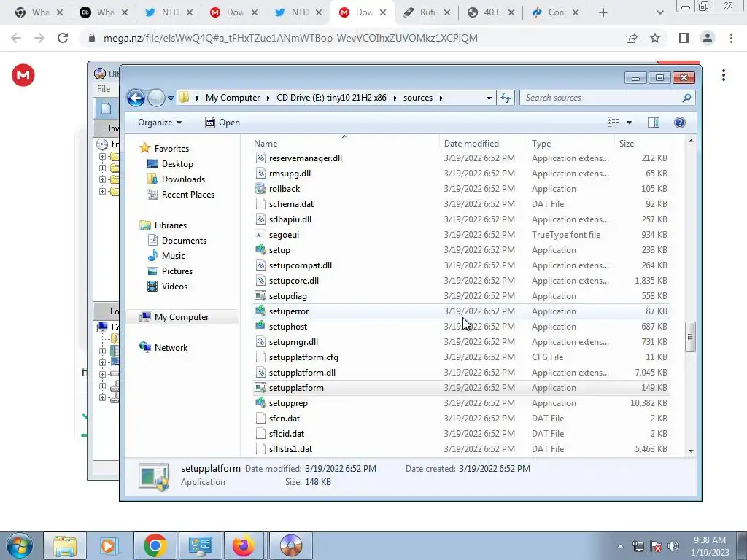The width and height of the screenshot is (747, 560).
Task: Select the setuphost application icon
Action: click(260, 326)
